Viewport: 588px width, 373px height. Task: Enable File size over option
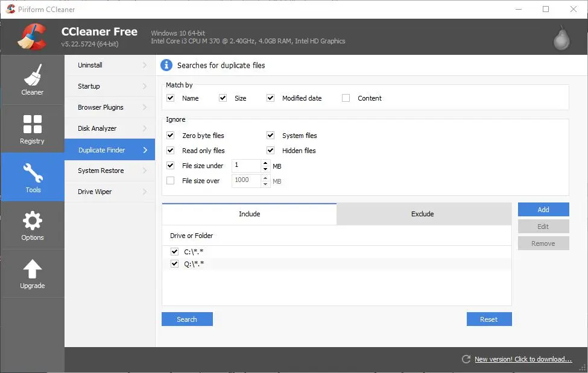(x=170, y=181)
